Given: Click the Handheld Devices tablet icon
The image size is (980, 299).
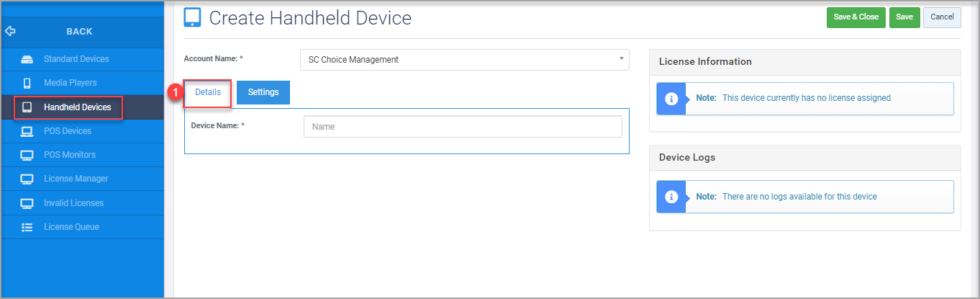Looking at the screenshot, I should (x=27, y=107).
